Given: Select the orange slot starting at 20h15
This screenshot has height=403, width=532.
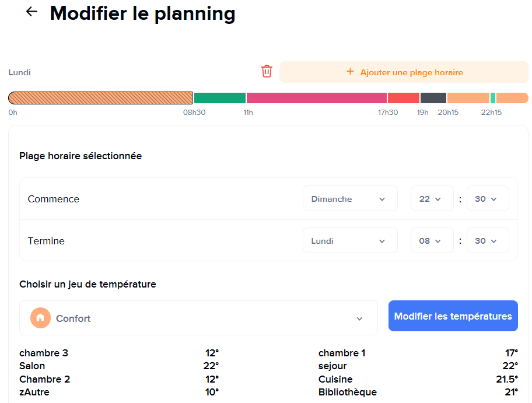Looking at the screenshot, I should point(468,98).
